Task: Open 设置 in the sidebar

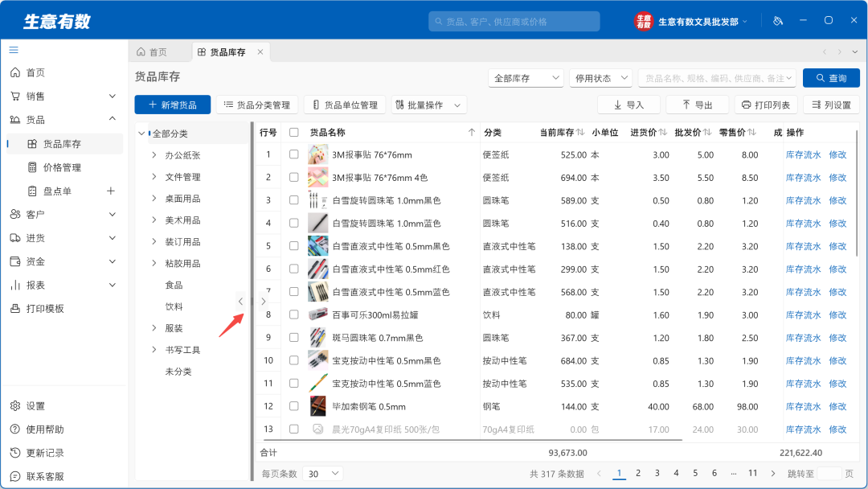Action: click(x=35, y=406)
